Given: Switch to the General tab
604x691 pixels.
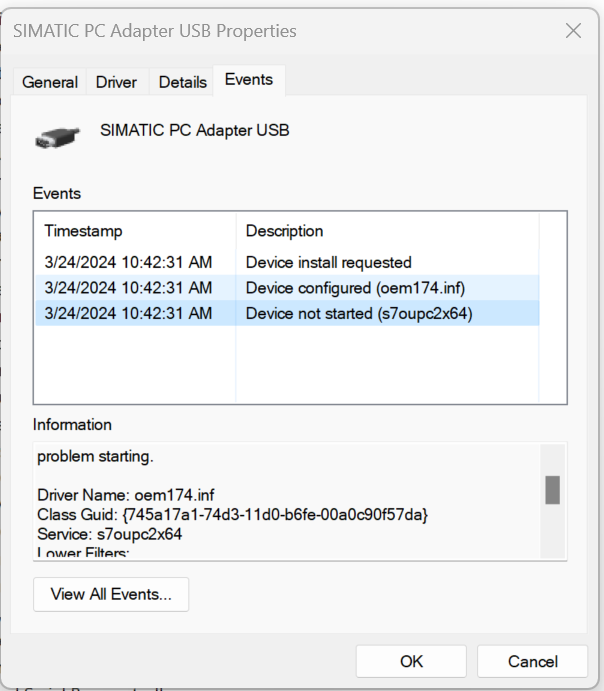Looking at the screenshot, I should (50, 82).
